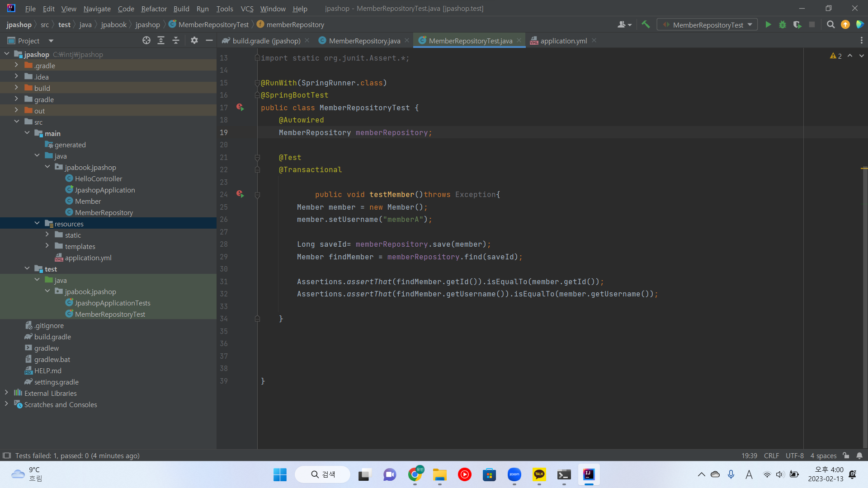Screen dimensions: 868x488
Task: Open MemberRepository in the project tree
Action: pos(104,212)
